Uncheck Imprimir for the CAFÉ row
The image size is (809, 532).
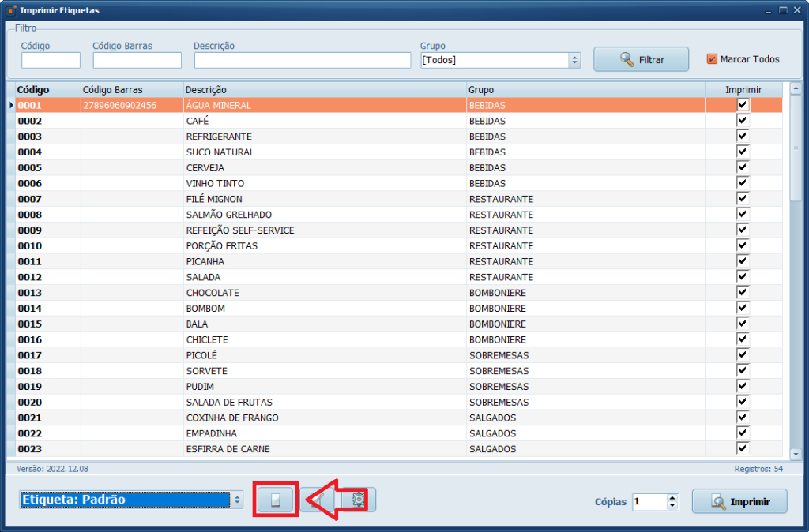click(x=743, y=121)
